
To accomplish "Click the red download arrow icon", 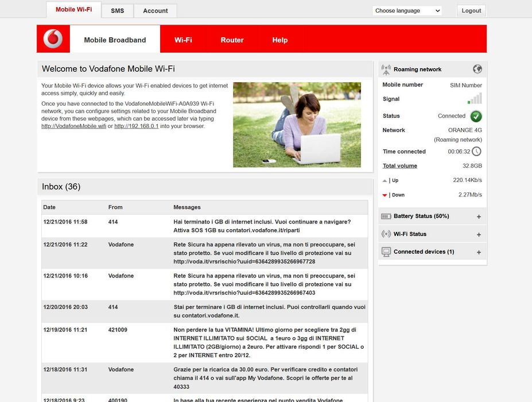I will click(385, 195).
